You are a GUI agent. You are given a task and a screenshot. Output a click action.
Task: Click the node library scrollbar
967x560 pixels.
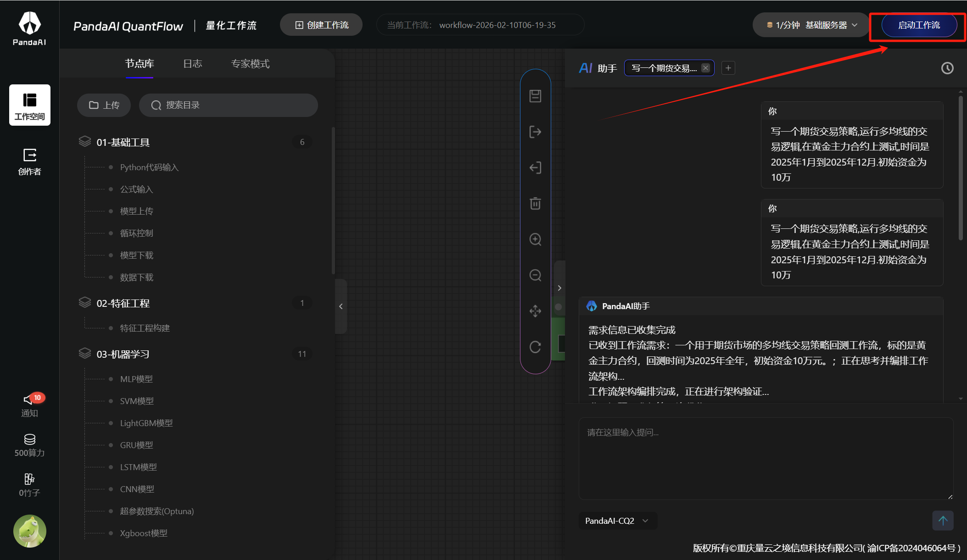[x=333, y=201]
